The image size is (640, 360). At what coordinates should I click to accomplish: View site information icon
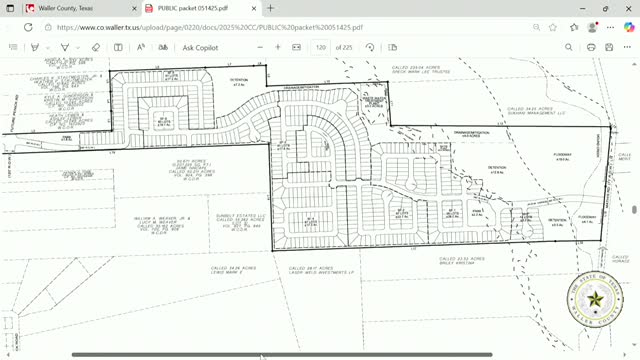[x=48, y=27]
